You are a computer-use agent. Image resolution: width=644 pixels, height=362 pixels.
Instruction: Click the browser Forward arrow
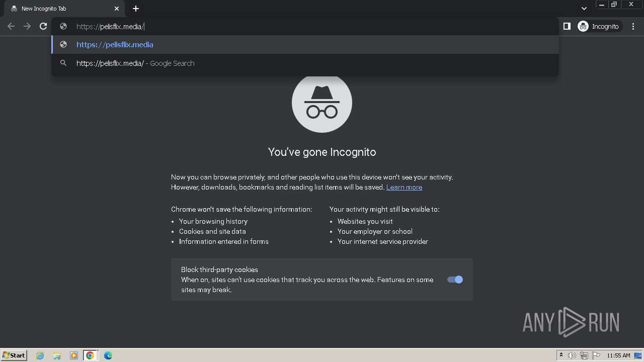point(27,26)
